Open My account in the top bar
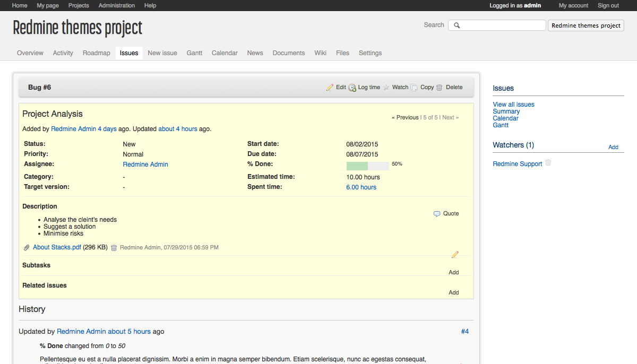The height and width of the screenshot is (364, 637). tap(574, 5)
